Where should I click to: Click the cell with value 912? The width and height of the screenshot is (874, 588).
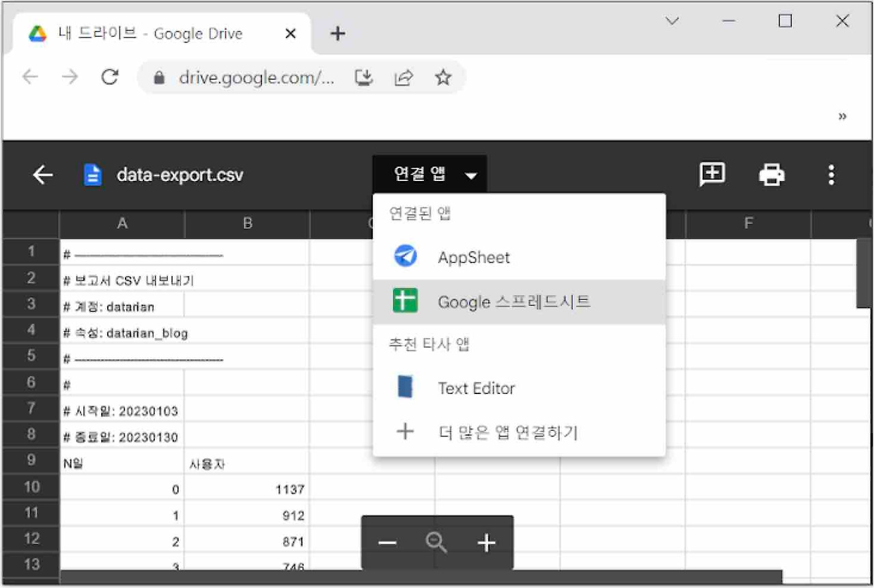tap(247, 512)
